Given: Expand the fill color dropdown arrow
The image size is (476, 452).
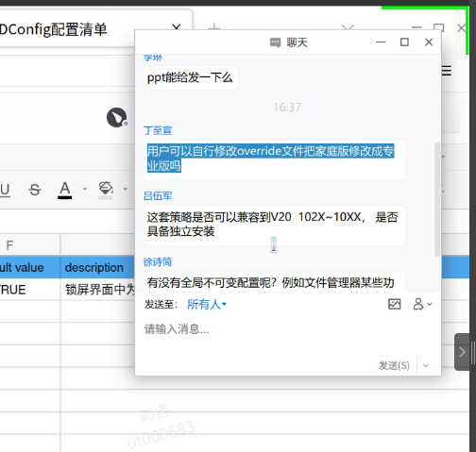Looking at the screenshot, I should [126, 189].
